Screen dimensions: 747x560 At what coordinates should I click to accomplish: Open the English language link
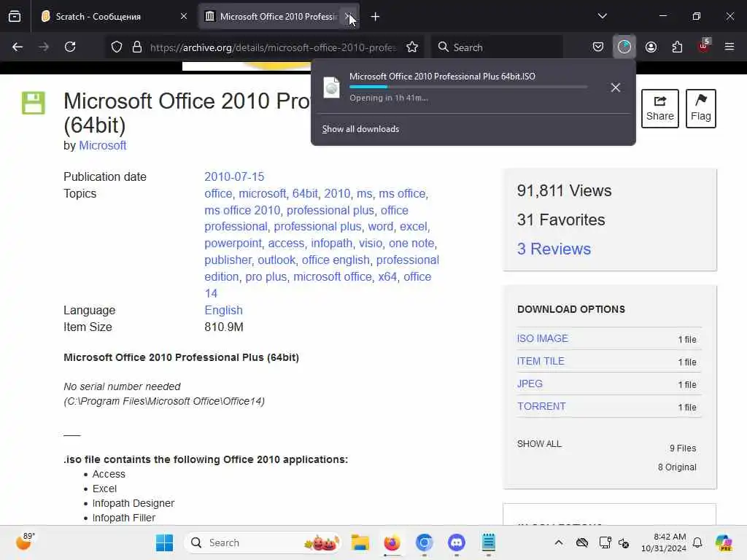[x=223, y=311]
